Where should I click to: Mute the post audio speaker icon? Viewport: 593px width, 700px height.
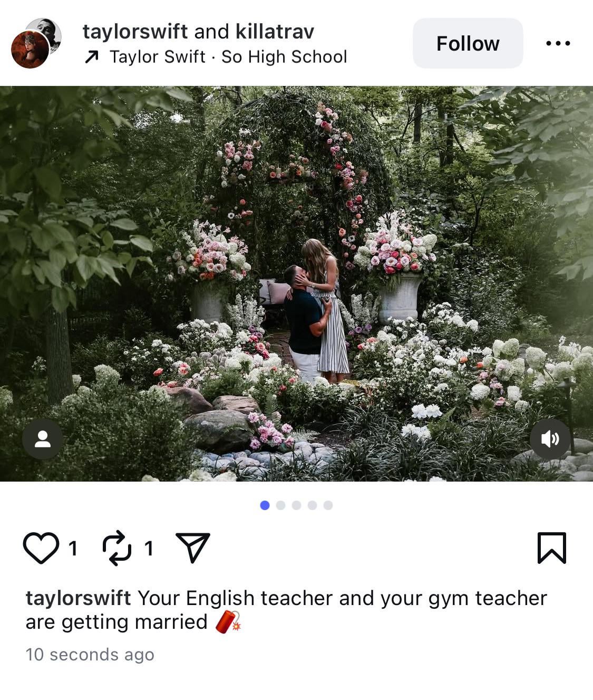click(x=550, y=439)
